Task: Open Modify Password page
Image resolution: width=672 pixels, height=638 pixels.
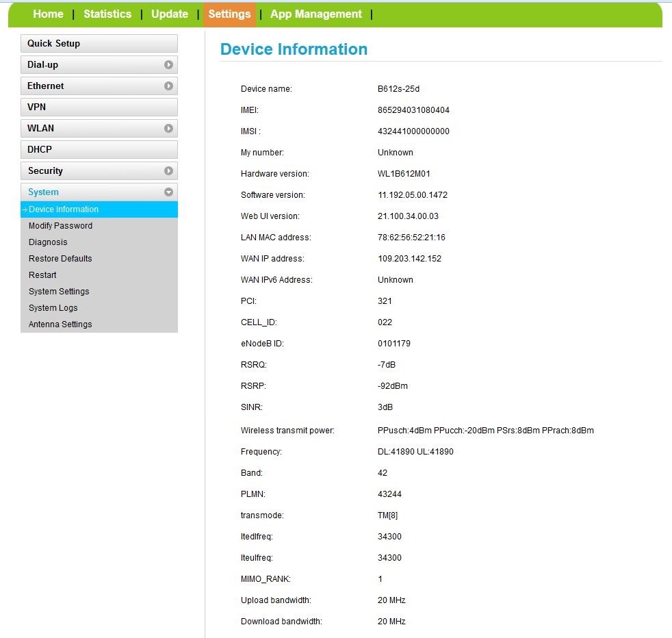Action: 60,226
